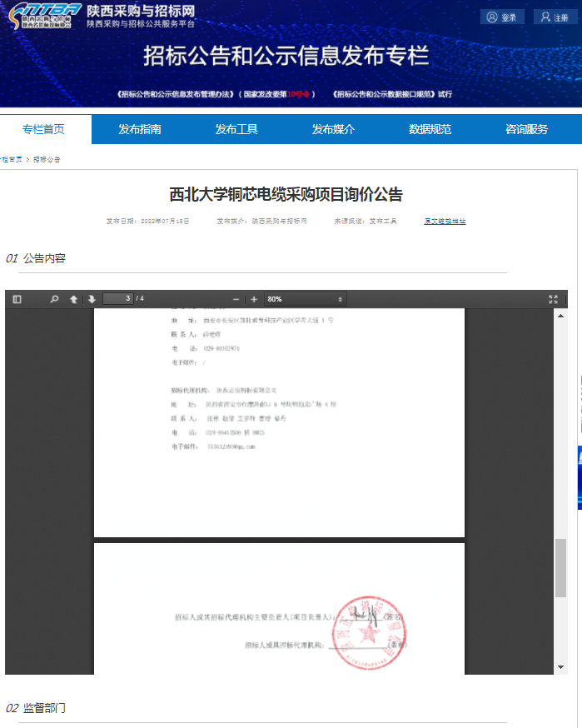The height and width of the screenshot is (728, 582).
Task: Select the 发布指南 menu item
Action: [x=140, y=129]
